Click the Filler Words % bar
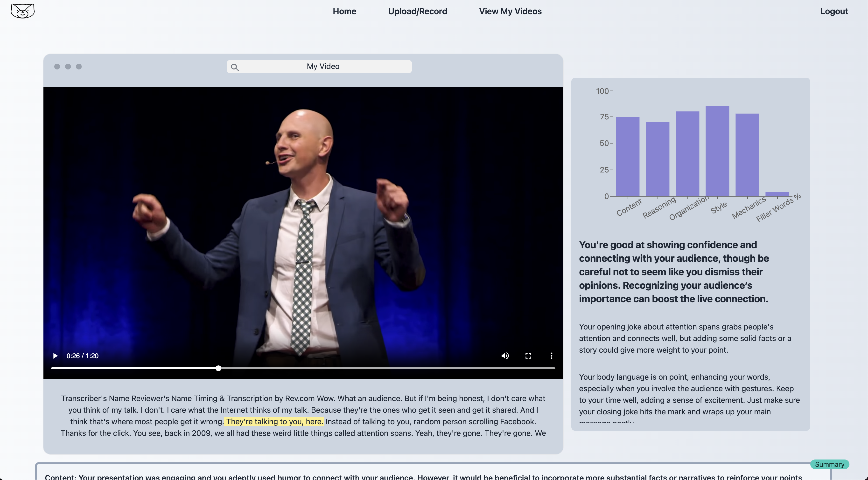This screenshot has width=868, height=480. pos(777,194)
